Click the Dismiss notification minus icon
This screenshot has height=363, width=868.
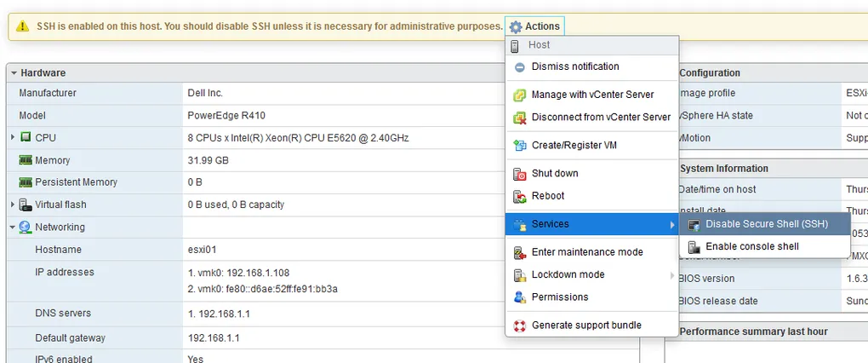click(x=519, y=67)
